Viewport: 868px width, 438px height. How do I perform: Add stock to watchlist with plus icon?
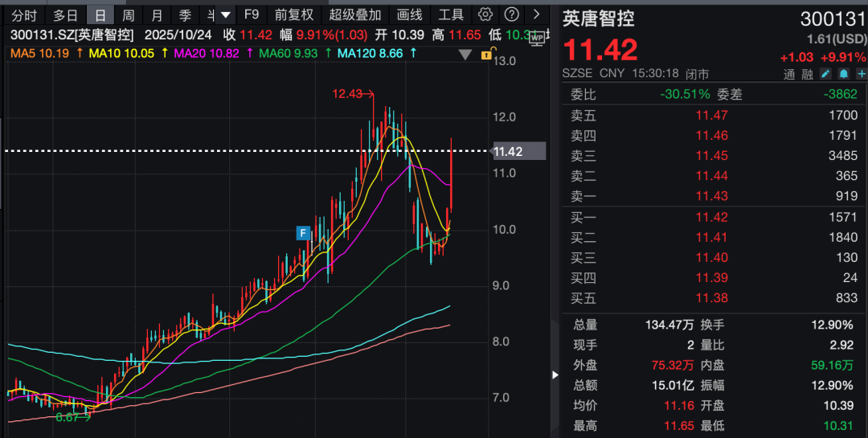click(860, 73)
